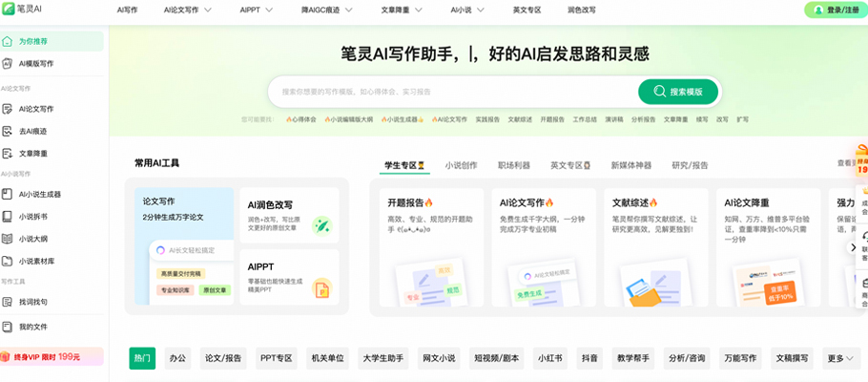Click the template search input field
Screen dimensions: 868x382
(x=453, y=92)
